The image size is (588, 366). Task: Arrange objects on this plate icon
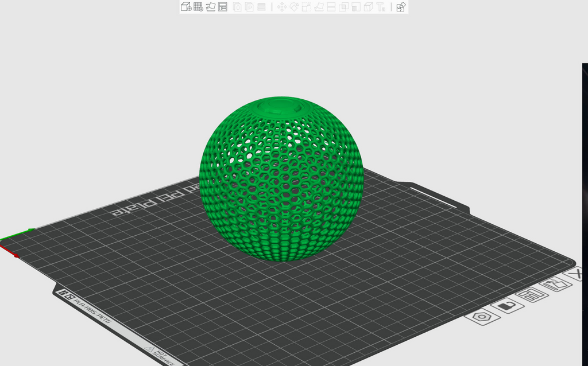click(x=532, y=294)
